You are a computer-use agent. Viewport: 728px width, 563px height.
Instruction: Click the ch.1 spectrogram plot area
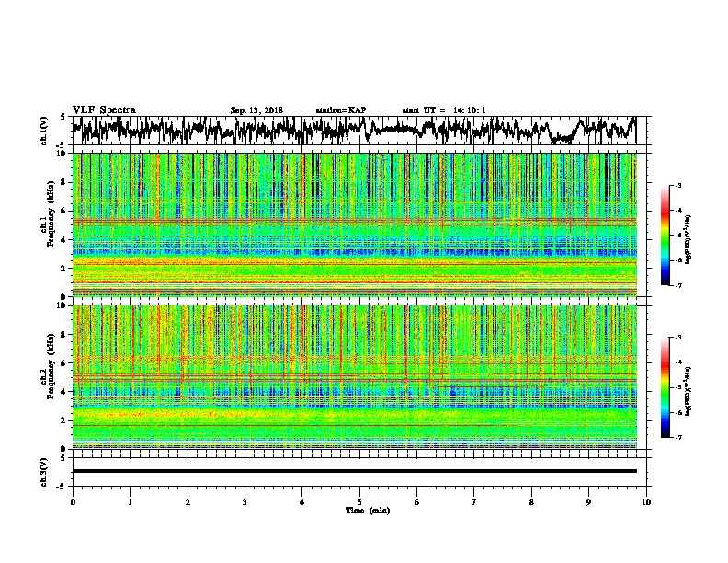coord(354,224)
